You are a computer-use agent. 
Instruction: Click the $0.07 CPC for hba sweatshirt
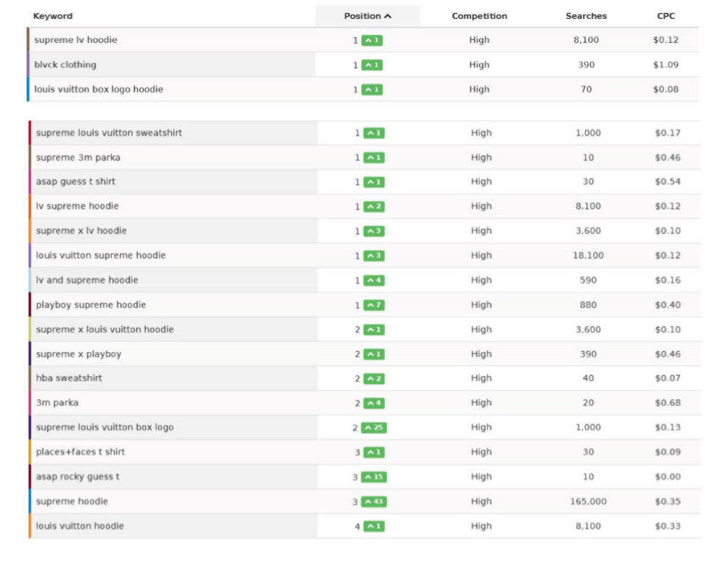[x=667, y=378]
